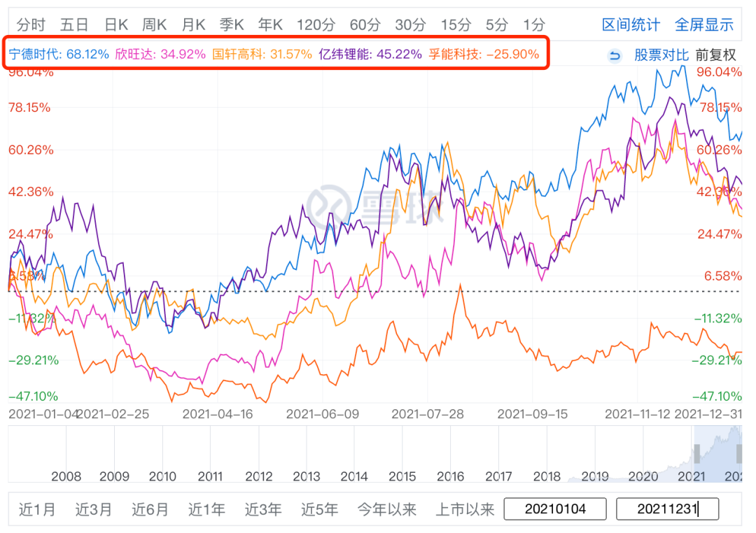Grab the left handle of timeline range selector
This screenshot has width=756, height=533.
pyautogui.click(x=696, y=454)
